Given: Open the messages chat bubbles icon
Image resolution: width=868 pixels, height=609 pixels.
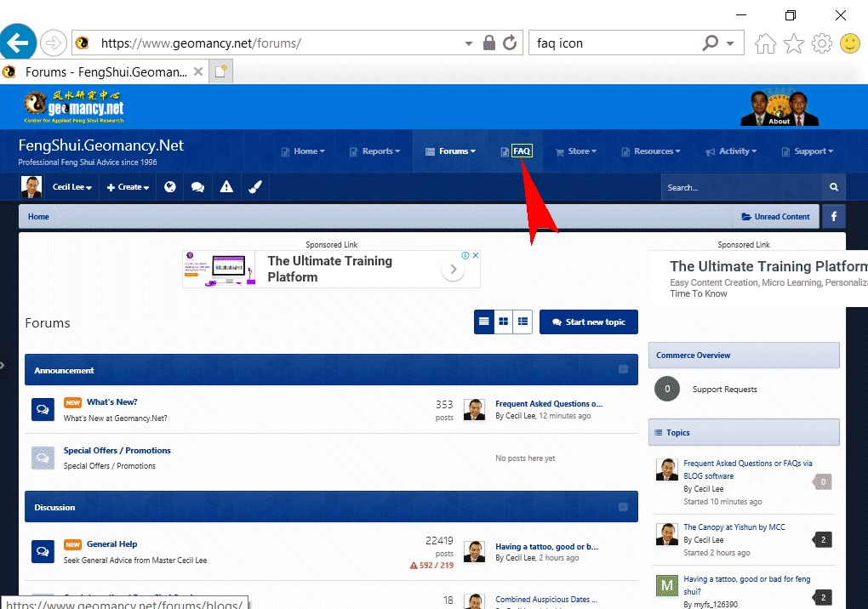Looking at the screenshot, I should [x=197, y=187].
